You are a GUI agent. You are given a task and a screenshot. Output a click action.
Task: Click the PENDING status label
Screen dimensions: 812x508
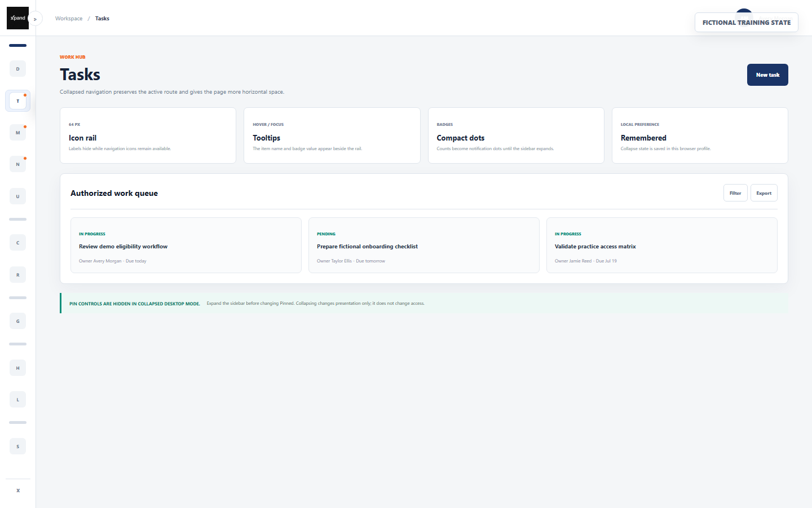point(326,234)
